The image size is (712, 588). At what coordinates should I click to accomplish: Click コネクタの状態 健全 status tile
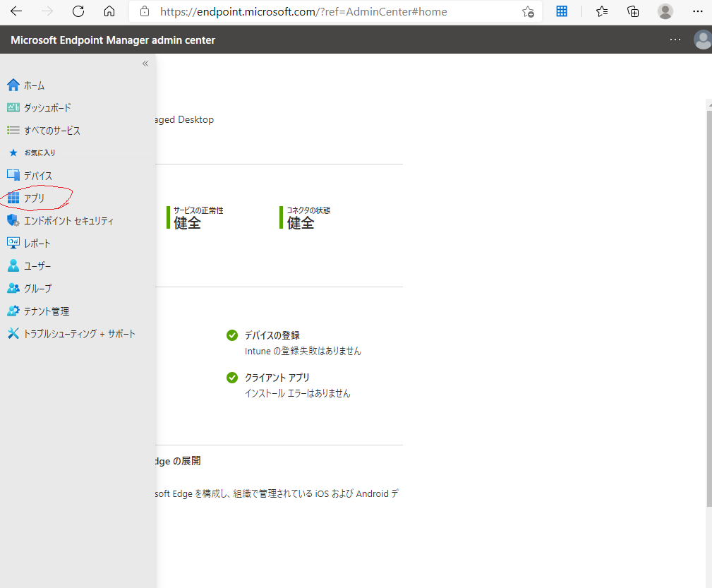(305, 217)
